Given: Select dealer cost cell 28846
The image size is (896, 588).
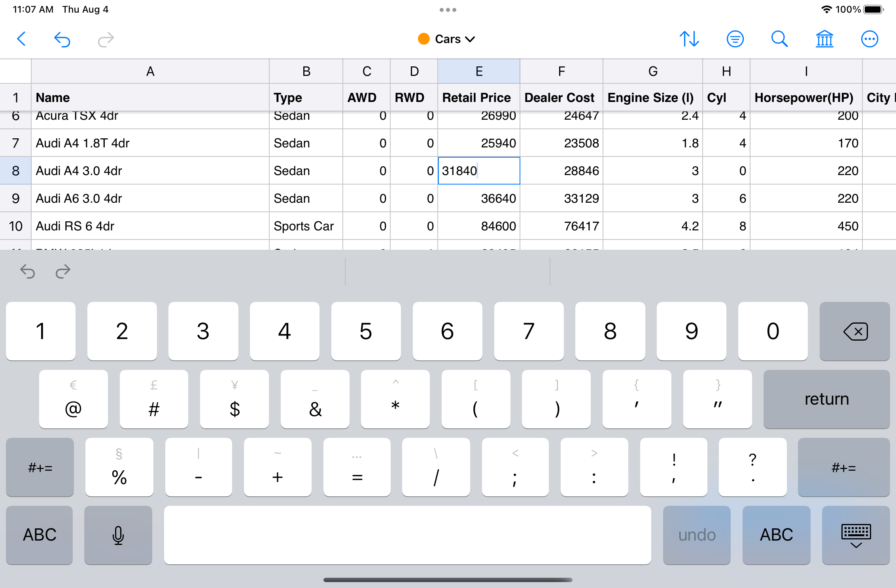Looking at the screenshot, I should click(x=561, y=171).
